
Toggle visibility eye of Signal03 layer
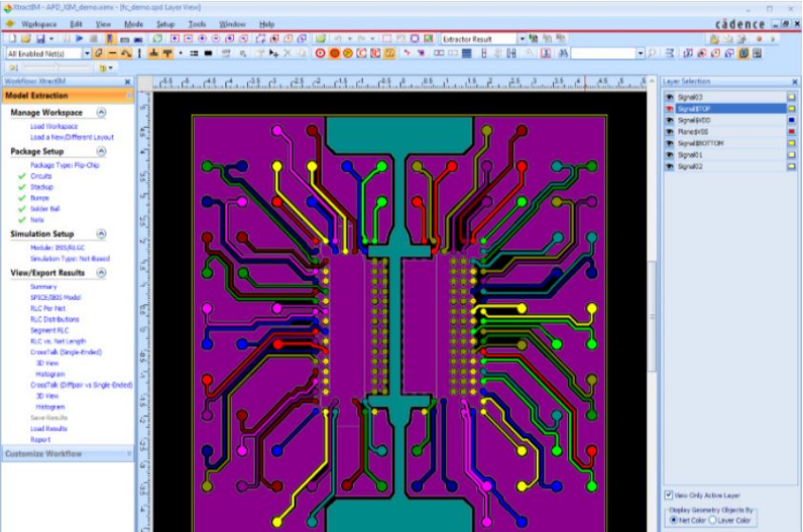click(x=669, y=97)
